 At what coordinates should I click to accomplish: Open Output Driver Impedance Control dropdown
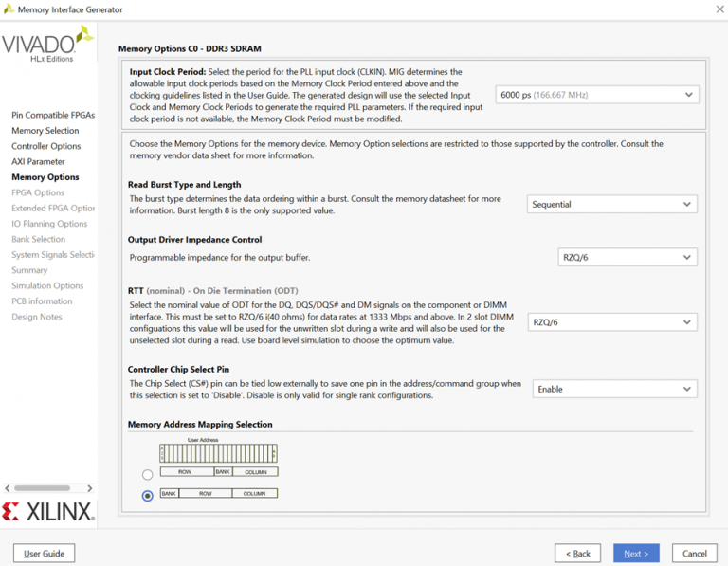click(x=628, y=258)
